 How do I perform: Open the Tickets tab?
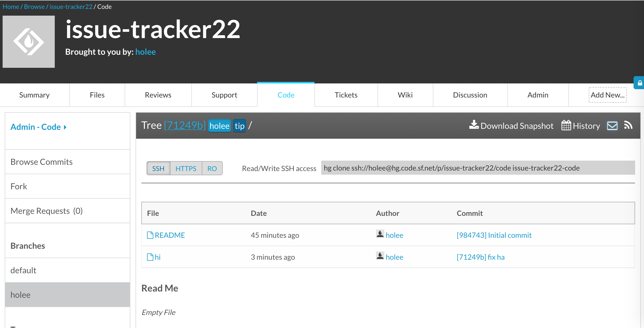346,95
